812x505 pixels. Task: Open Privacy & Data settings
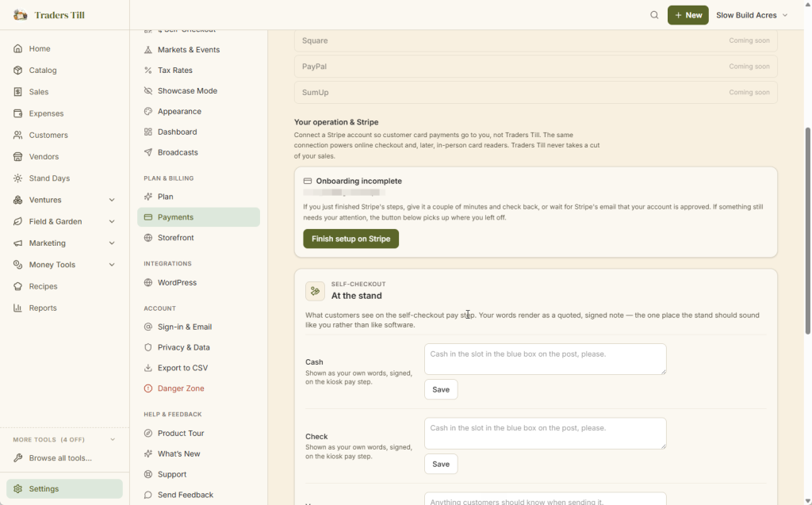coord(198,347)
